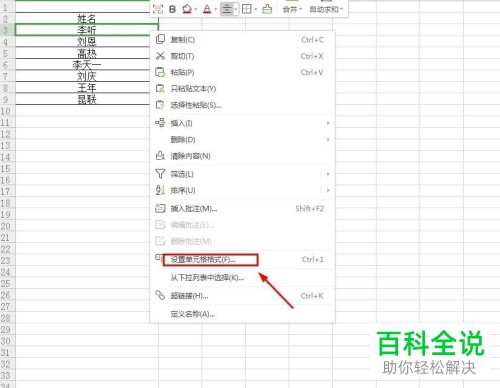Screen dimensions: 500x388
Task: Click the funnel icon beside 筛选
Action: coord(160,174)
